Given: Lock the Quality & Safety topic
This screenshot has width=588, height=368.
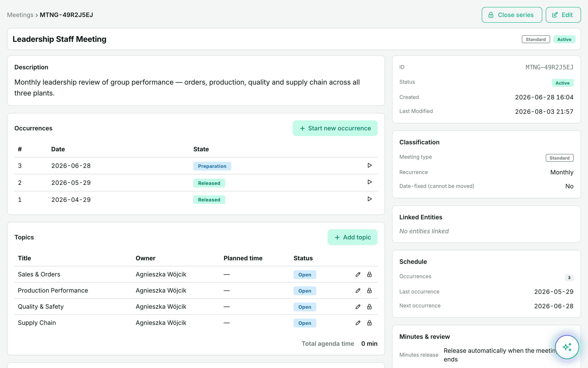Looking at the screenshot, I should [x=369, y=307].
